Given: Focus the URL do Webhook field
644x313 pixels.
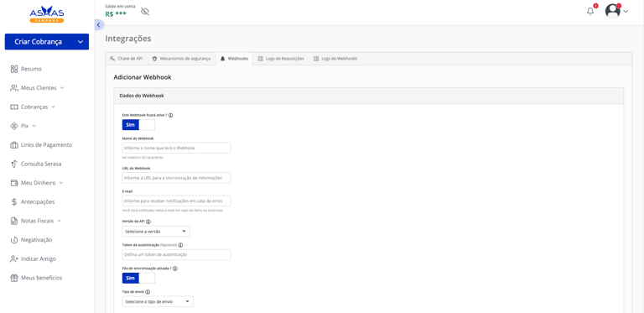Looking at the screenshot, I should click(176, 178).
